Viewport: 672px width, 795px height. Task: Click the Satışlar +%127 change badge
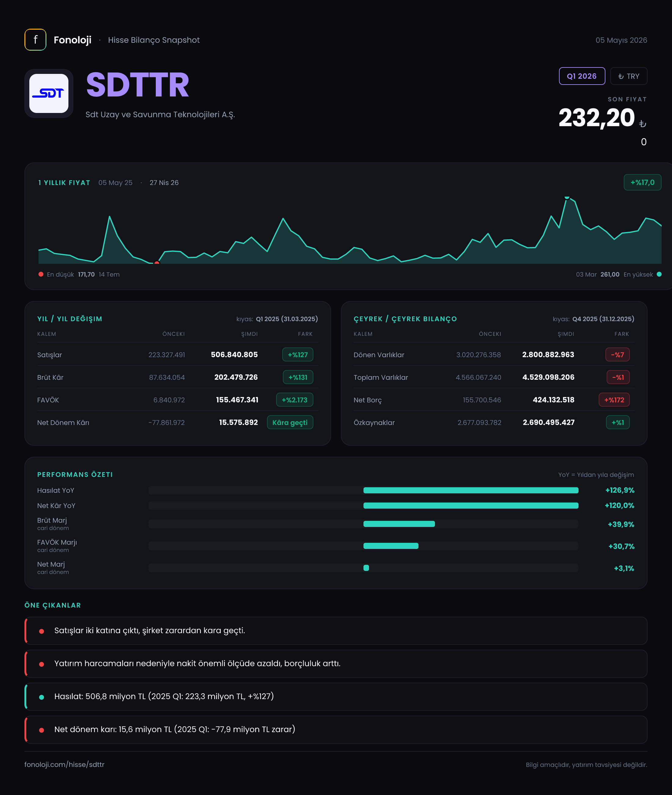(x=298, y=354)
